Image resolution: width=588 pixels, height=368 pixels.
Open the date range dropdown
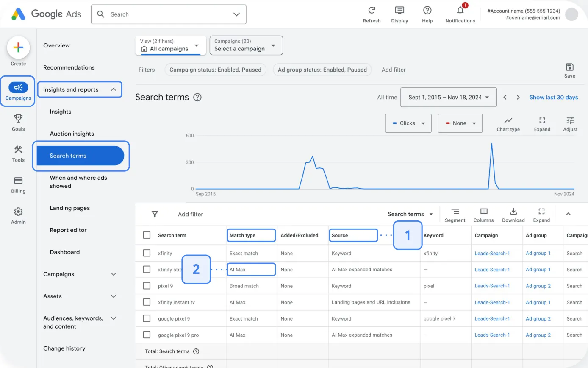point(449,97)
